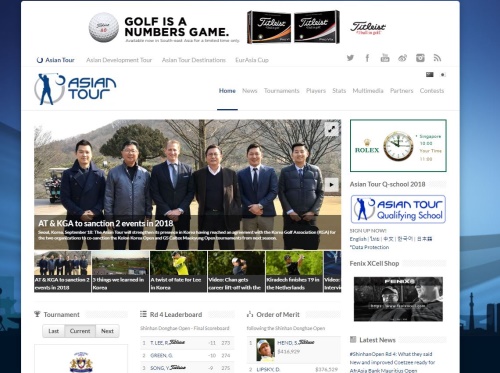The image size is (500, 373).
Task: Open T. LEE leaderboard row
Action: pos(187,343)
